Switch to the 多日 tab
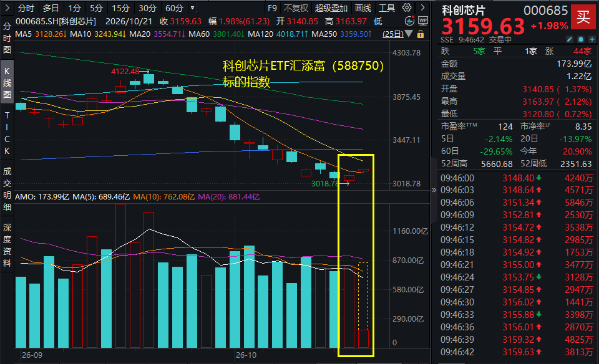Image resolution: width=599 pixels, height=364 pixels. coord(51,8)
